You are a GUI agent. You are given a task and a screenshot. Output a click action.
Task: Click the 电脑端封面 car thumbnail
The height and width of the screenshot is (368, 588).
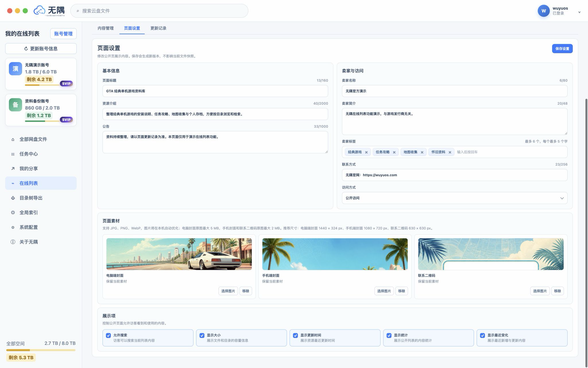179,254
